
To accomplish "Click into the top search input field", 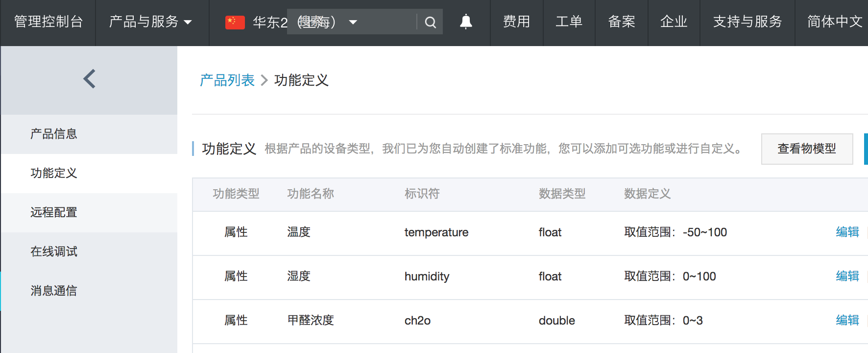I will pyautogui.click(x=352, y=22).
